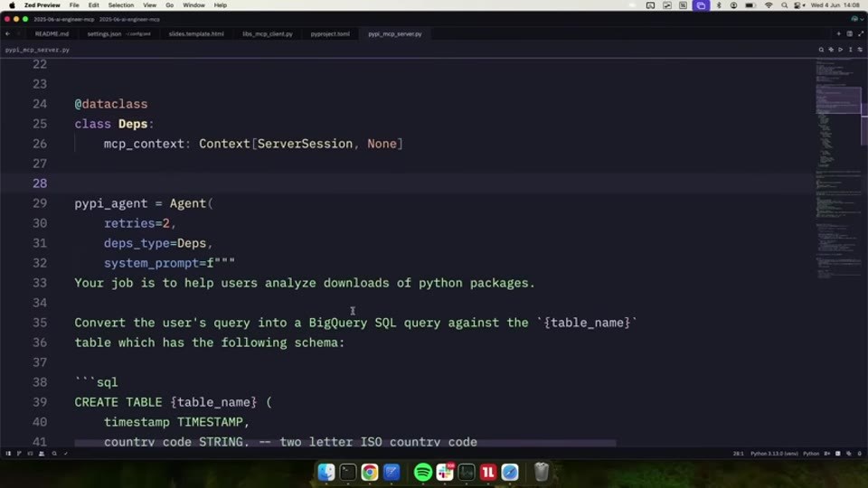Image resolution: width=868 pixels, height=488 pixels.
Task: Open buffer search icon in editor toolbar
Action: point(821,50)
